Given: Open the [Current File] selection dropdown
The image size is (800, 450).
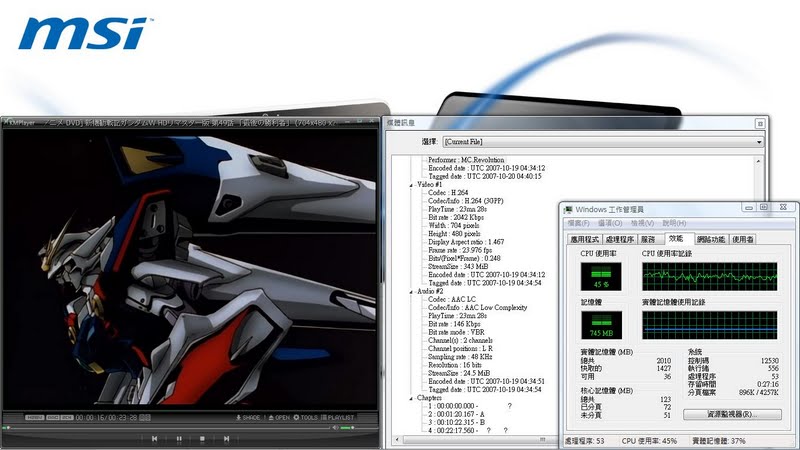Looking at the screenshot, I should click(x=603, y=141).
